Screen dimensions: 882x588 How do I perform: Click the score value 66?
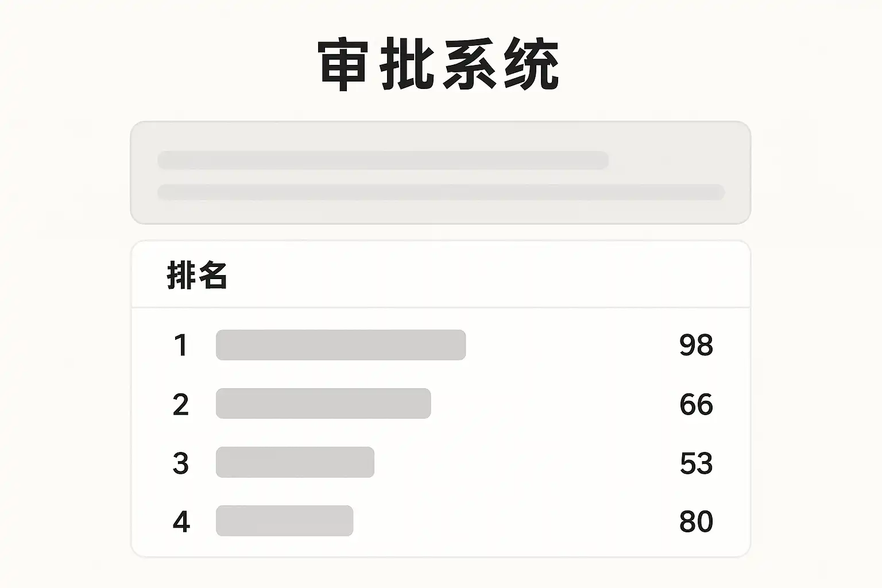[696, 404]
